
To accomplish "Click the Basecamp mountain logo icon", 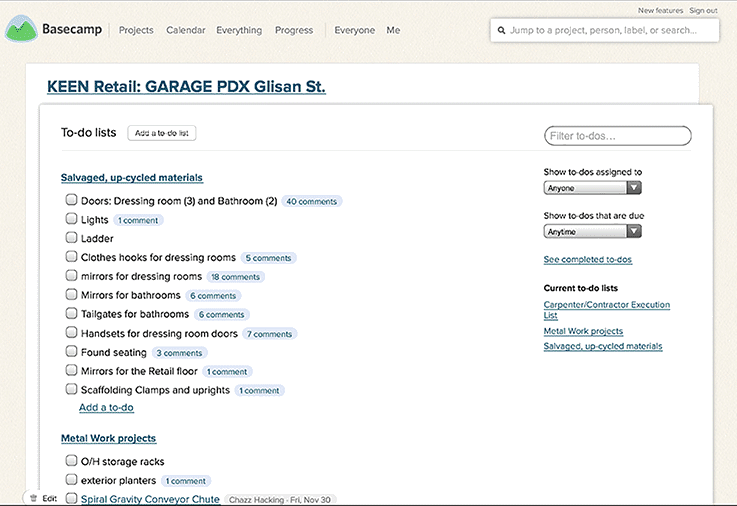I will [21, 29].
